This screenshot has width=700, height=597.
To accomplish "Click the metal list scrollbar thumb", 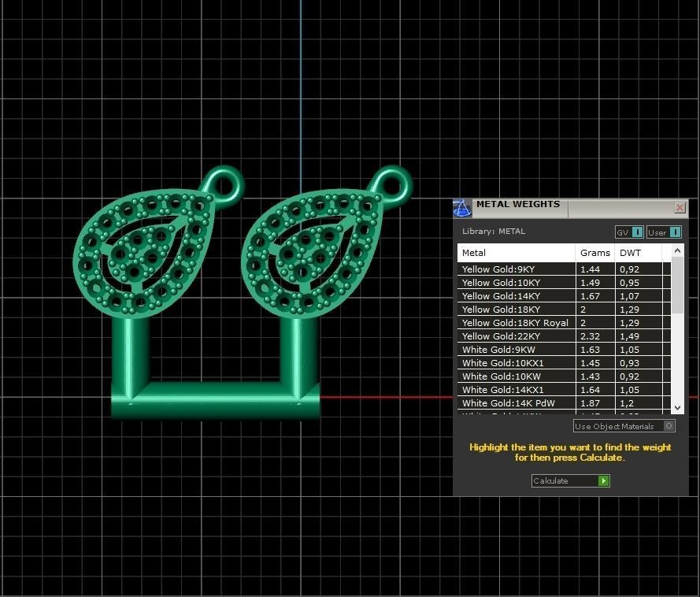I will pyautogui.click(x=677, y=284).
